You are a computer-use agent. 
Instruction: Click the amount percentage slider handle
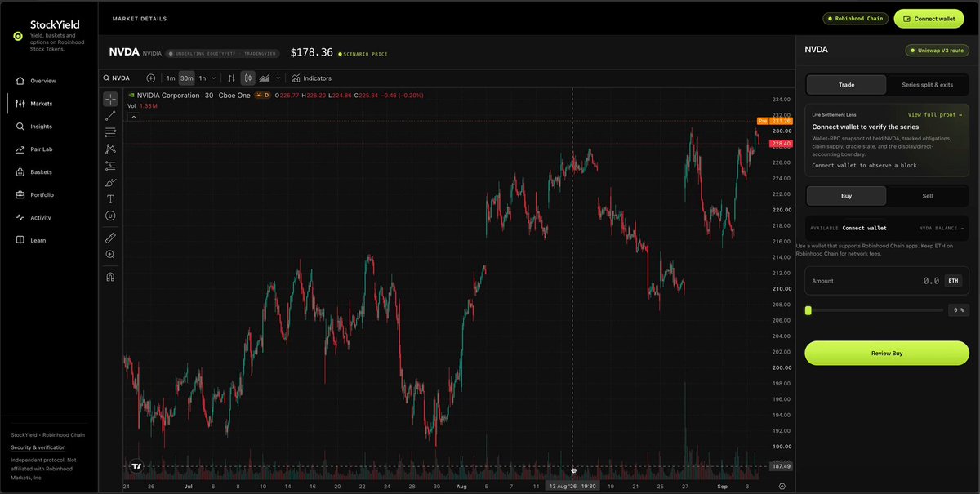(x=808, y=310)
